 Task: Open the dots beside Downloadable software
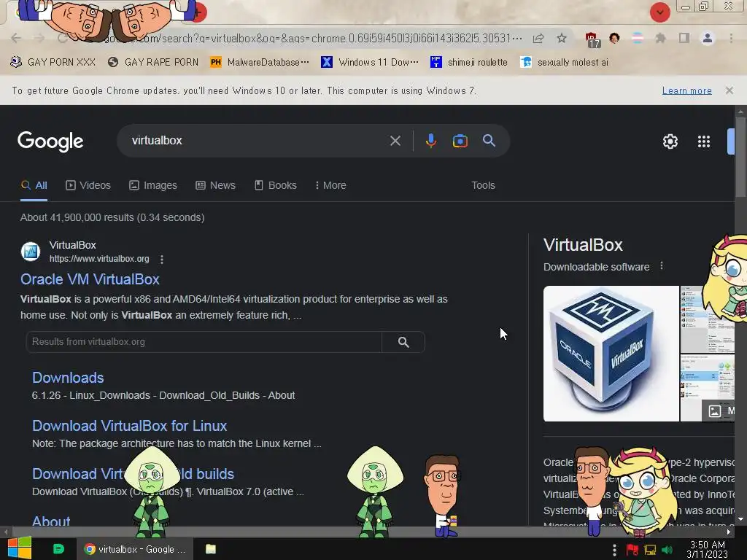click(661, 265)
